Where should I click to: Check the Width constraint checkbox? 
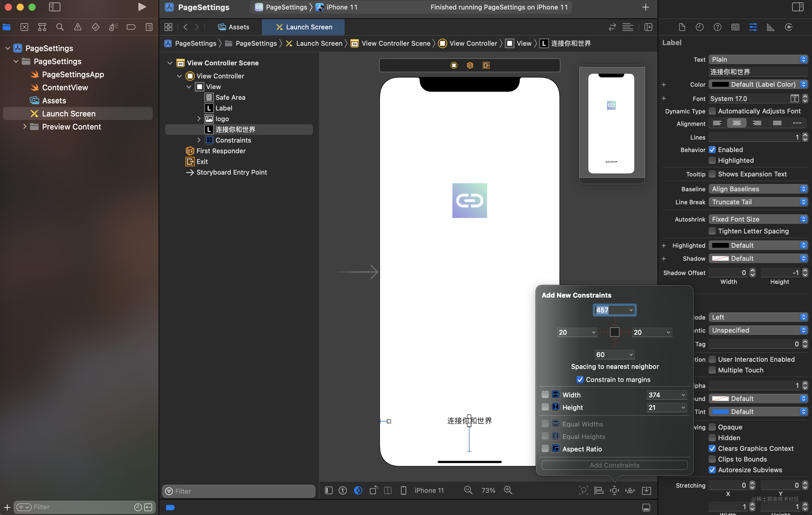(x=545, y=395)
